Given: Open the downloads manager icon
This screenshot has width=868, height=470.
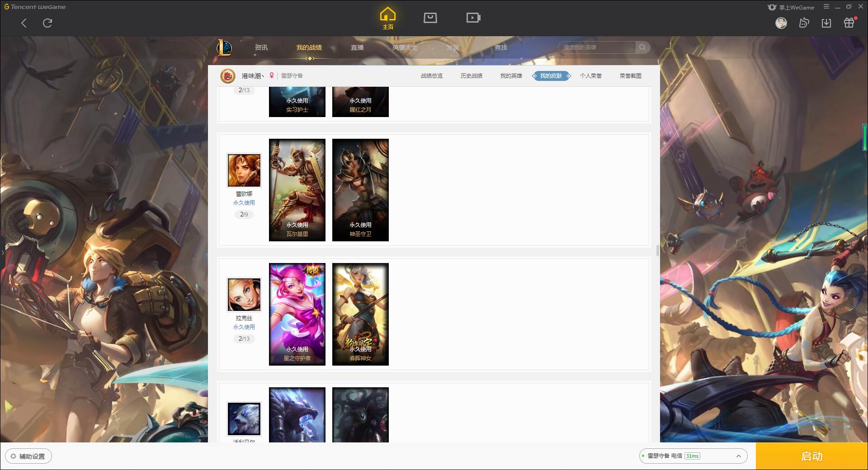Looking at the screenshot, I should coord(826,23).
